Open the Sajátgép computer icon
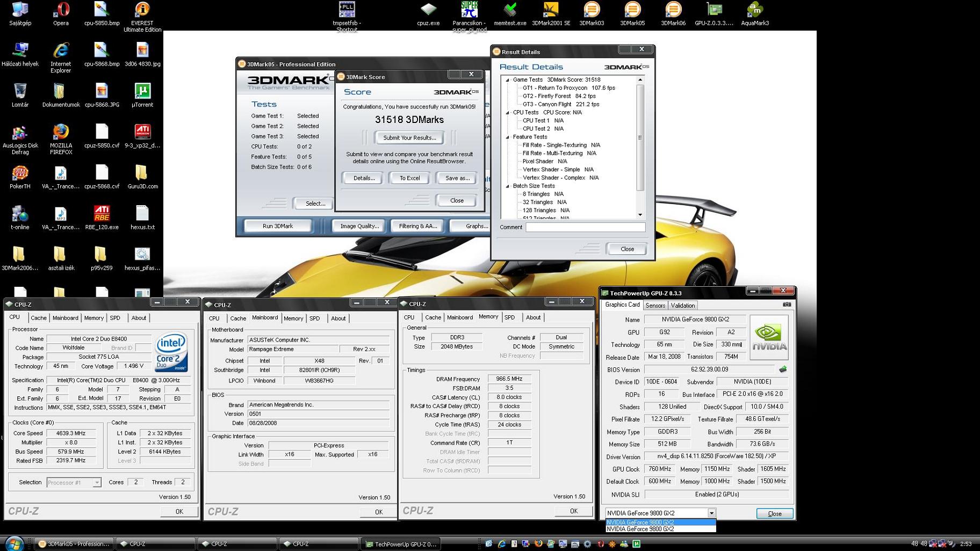This screenshot has width=980, height=551. tap(20, 13)
